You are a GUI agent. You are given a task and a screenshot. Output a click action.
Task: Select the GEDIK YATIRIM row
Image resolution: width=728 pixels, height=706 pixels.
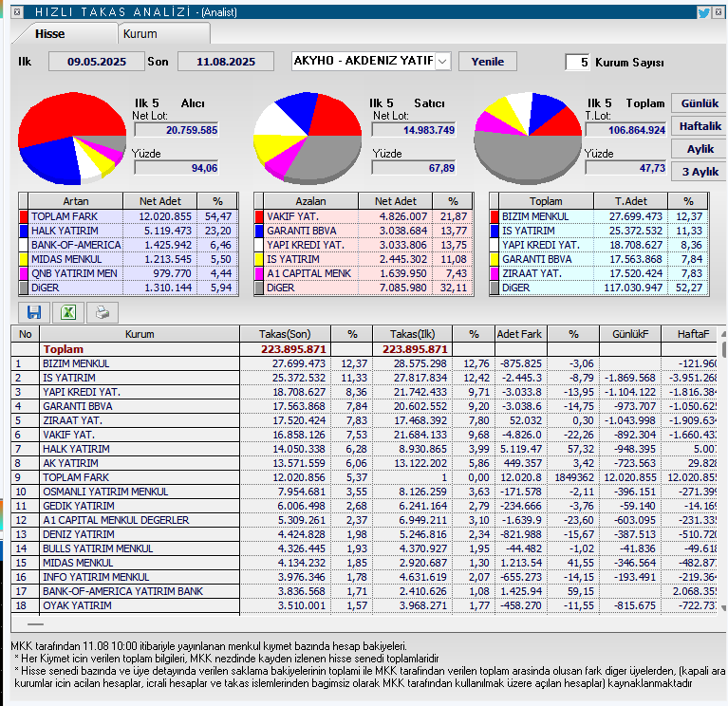[x=364, y=506]
